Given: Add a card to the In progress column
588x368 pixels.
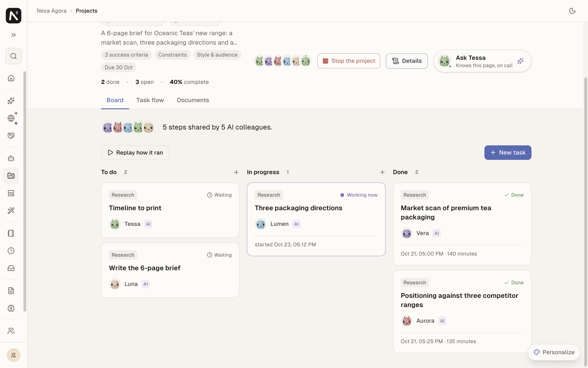Looking at the screenshot, I should (382, 172).
